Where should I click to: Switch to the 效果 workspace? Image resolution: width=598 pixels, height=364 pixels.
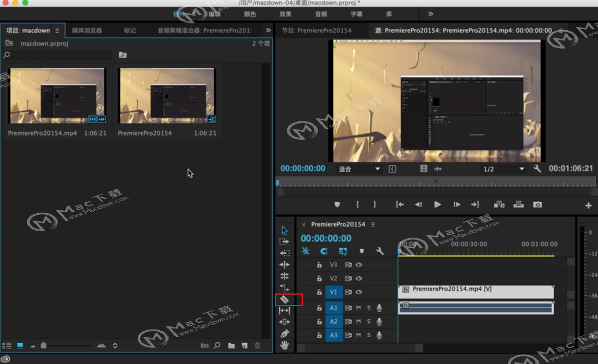point(285,14)
